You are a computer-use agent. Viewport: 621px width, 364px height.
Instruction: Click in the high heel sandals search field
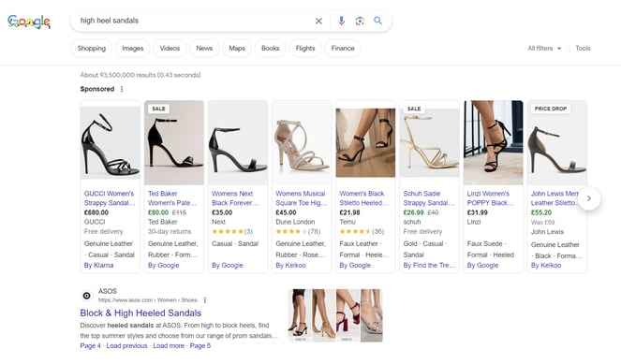[194, 21]
